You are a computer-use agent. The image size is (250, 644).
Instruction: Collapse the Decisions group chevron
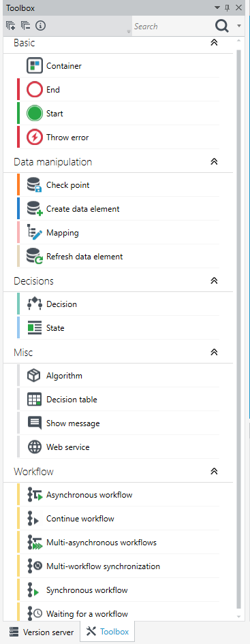point(214,281)
